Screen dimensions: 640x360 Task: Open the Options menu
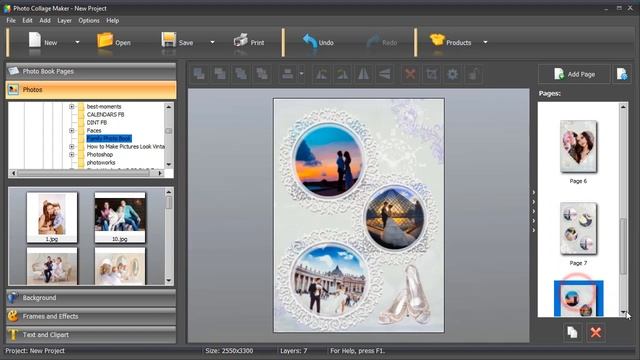coord(89,20)
